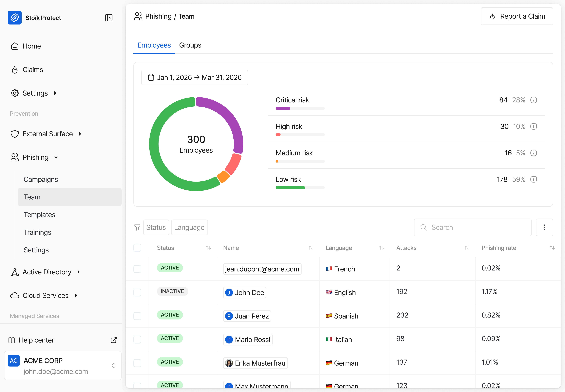565x392 pixels.
Task: Click the filter funnel icon
Action: [x=137, y=227]
